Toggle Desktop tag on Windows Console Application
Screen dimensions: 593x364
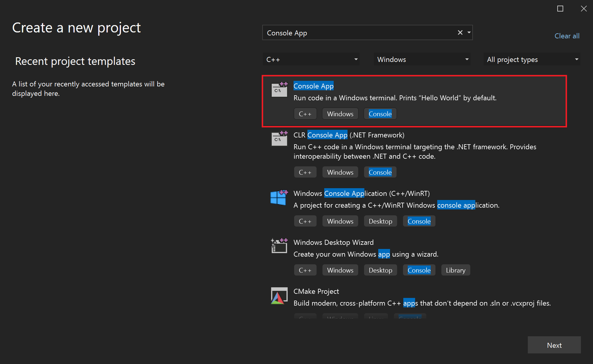(380, 221)
